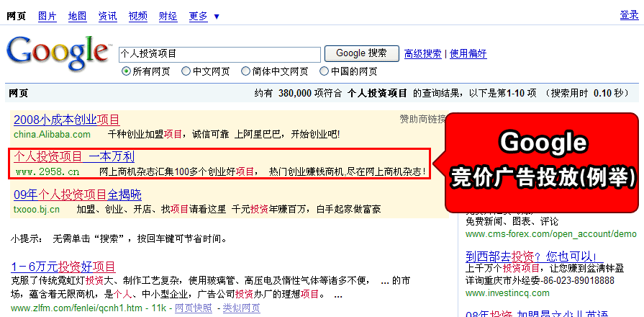Switch to the 资讯 news tab
The width and height of the screenshot is (644, 317).
click(x=108, y=17)
